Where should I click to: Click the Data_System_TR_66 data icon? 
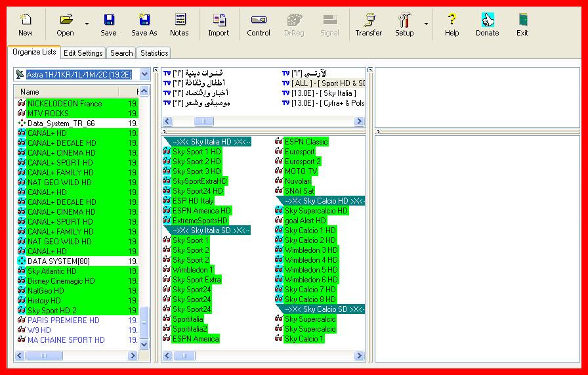tap(22, 123)
